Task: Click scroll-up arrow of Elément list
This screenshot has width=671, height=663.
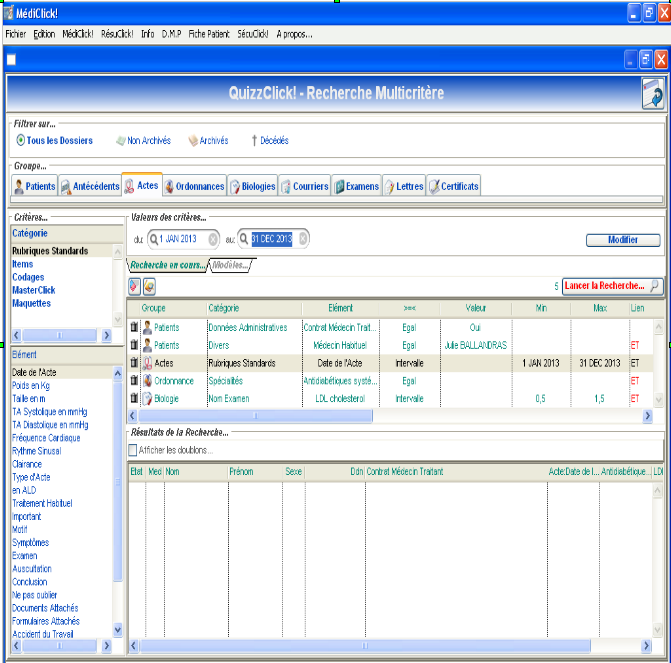Action: click(x=118, y=373)
